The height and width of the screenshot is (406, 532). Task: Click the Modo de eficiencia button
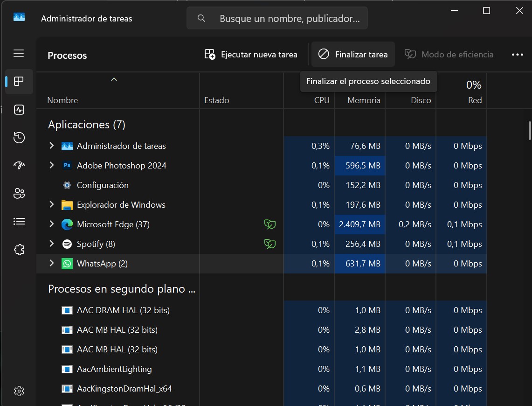(x=449, y=54)
